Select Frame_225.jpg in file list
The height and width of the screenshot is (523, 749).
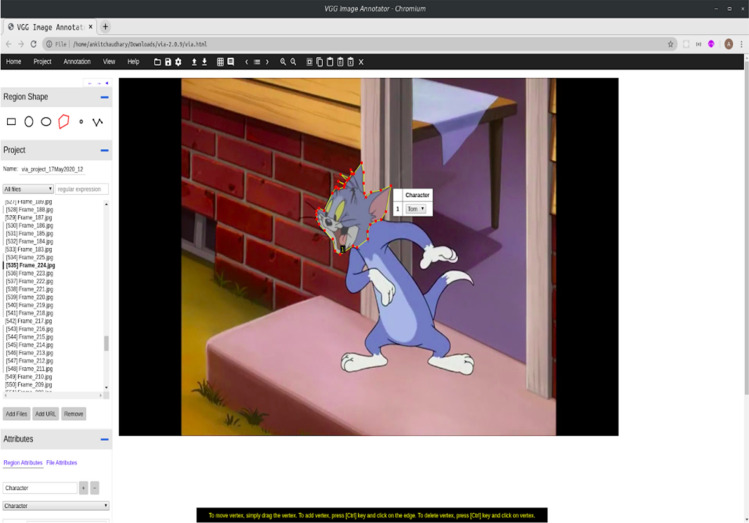(29, 257)
